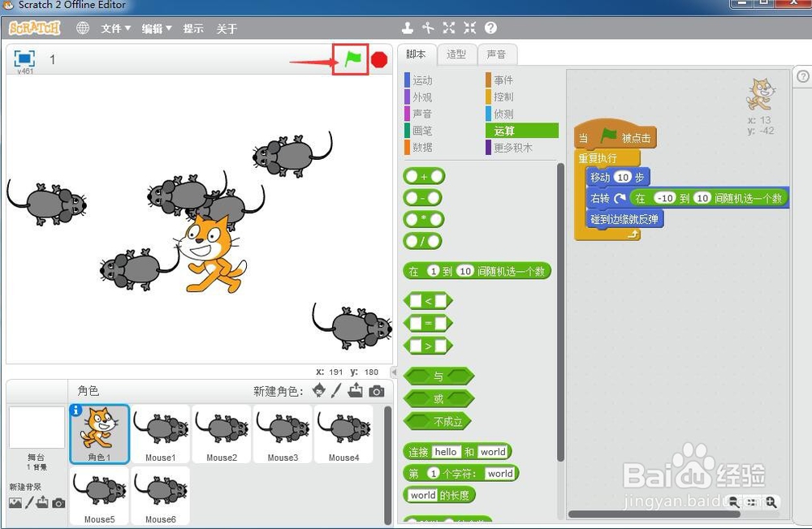
Task: Select Mouse4 sprite thumbnail
Action: pos(343,434)
